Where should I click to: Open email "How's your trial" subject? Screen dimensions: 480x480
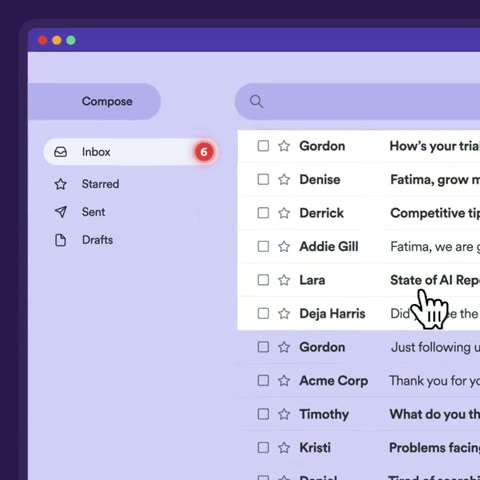[435, 146]
